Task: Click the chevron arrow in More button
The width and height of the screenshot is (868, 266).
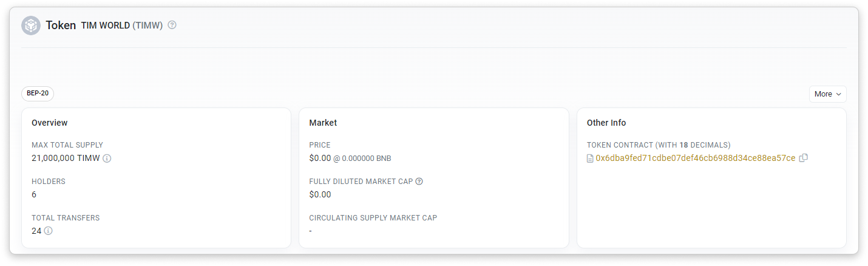Action: click(x=839, y=94)
